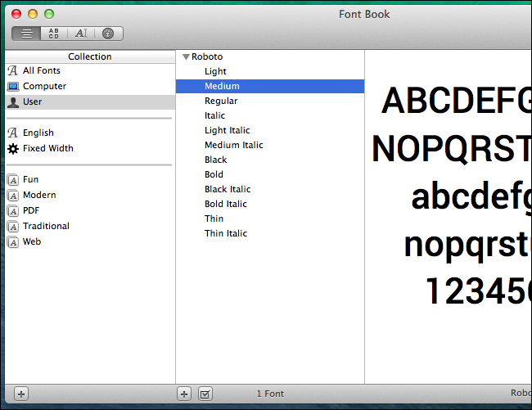The image size is (532, 410).
Task: Collapse the Roboto font family
Action: [186, 57]
